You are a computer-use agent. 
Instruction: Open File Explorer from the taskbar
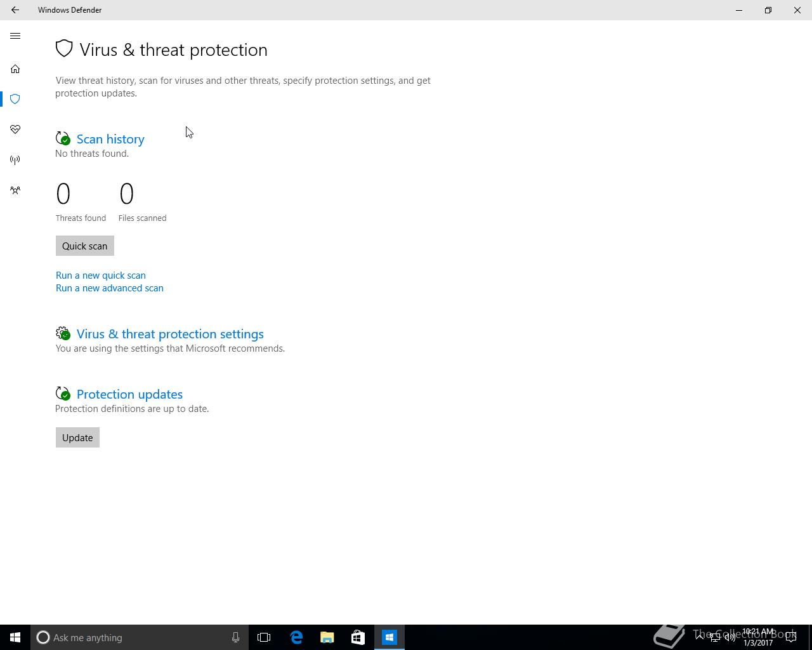tap(327, 637)
